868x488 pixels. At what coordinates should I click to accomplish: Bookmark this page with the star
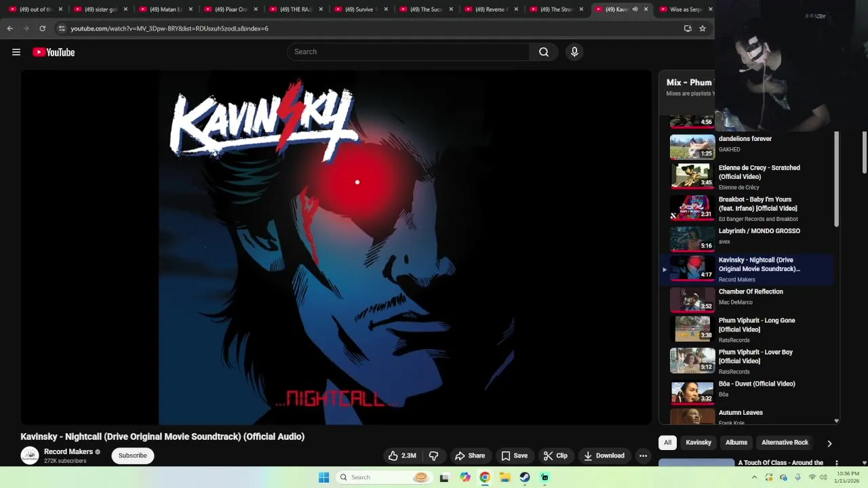click(x=703, y=28)
